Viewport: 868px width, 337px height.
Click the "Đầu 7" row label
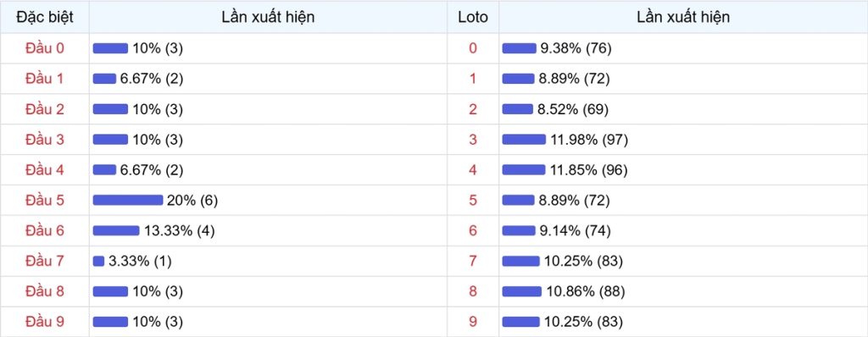point(45,261)
